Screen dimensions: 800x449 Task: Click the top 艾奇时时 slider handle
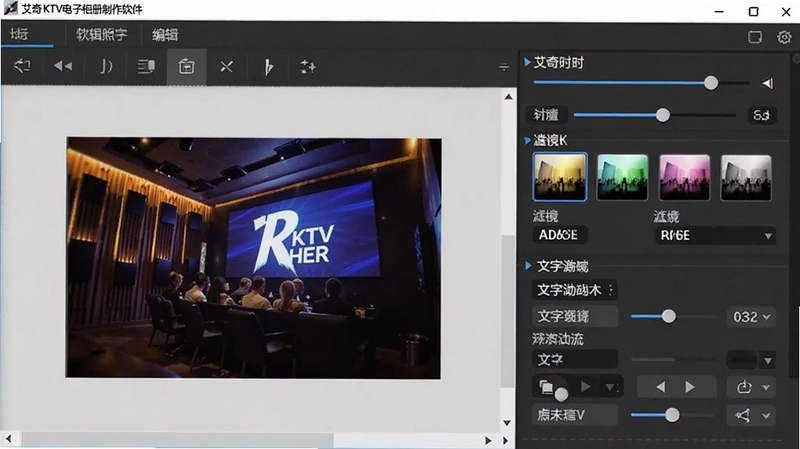click(711, 83)
